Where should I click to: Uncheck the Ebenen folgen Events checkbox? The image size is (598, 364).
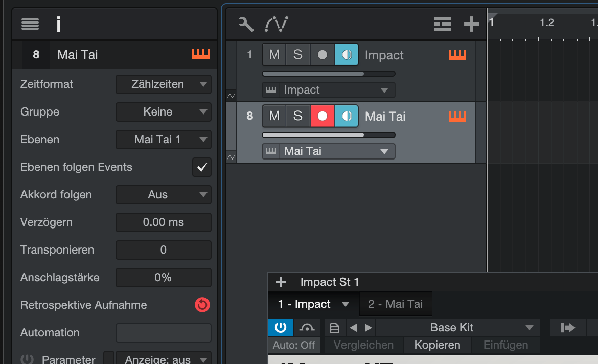[202, 167]
